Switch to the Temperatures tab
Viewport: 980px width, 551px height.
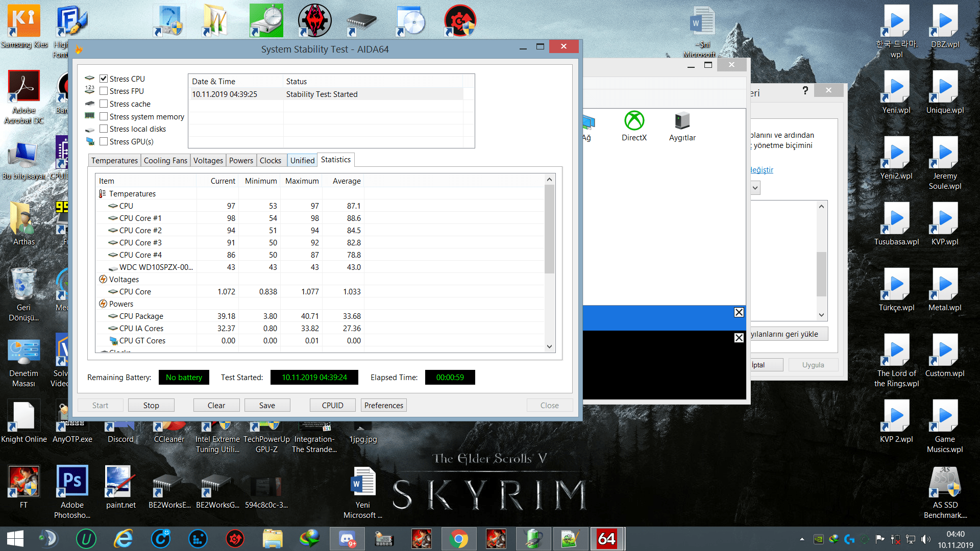[x=114, y=160]
